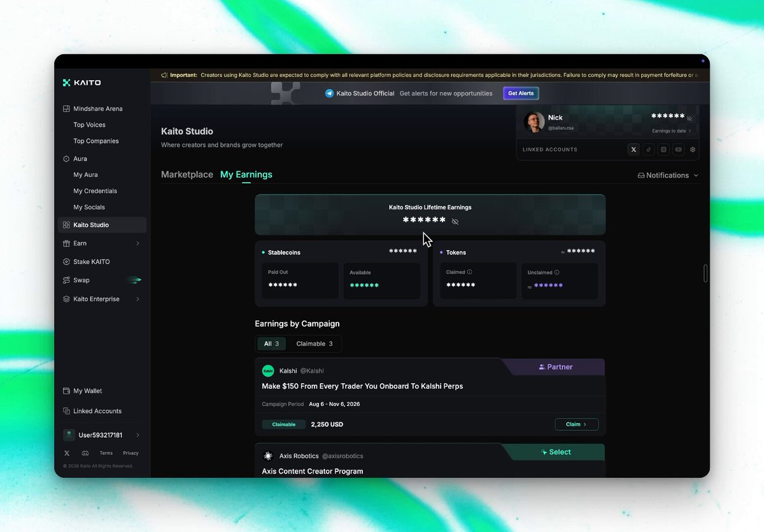This screenshot has height=532, width=764.
Task: Link a TikTok account via its icon
Action: (649, 150)
